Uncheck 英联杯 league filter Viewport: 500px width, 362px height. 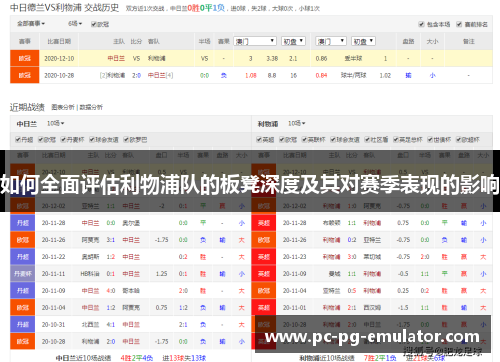pyautogui.click(x=304, y=139)
